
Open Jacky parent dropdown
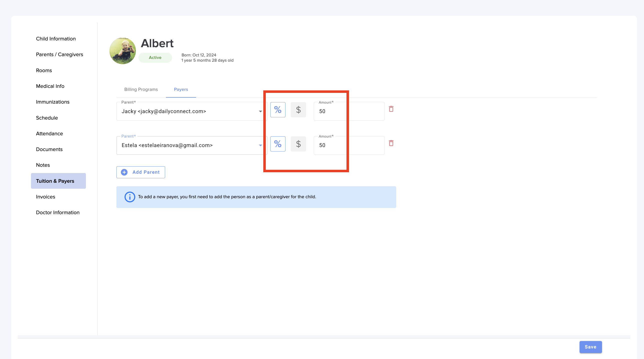pyautogui.click(x=260, y=111)
